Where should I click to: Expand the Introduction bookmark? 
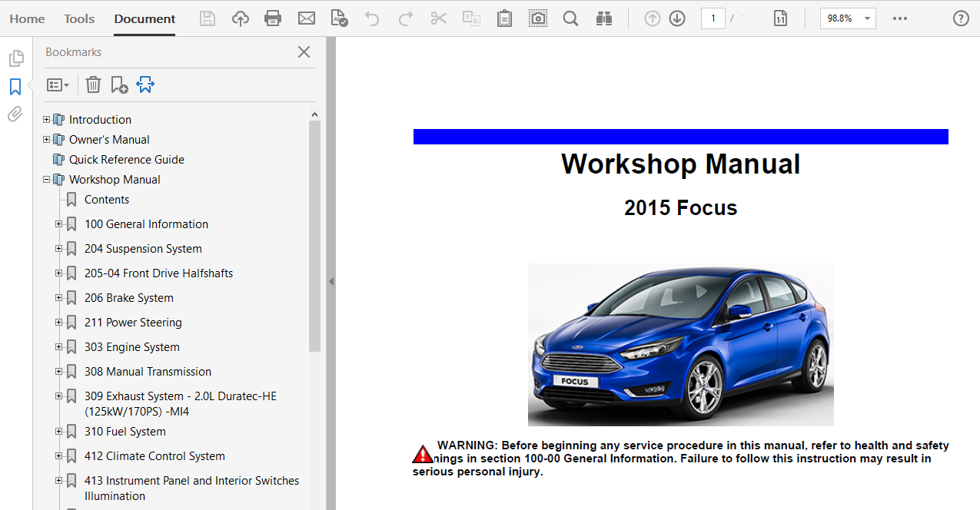click(46, 120)
